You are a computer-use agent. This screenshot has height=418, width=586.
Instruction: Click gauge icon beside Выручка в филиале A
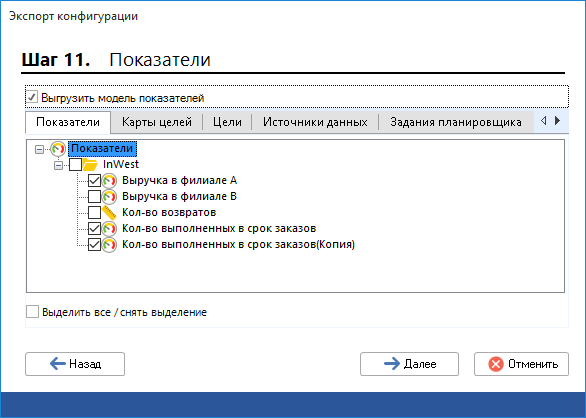pyautogui.click(x=109, y=181)
